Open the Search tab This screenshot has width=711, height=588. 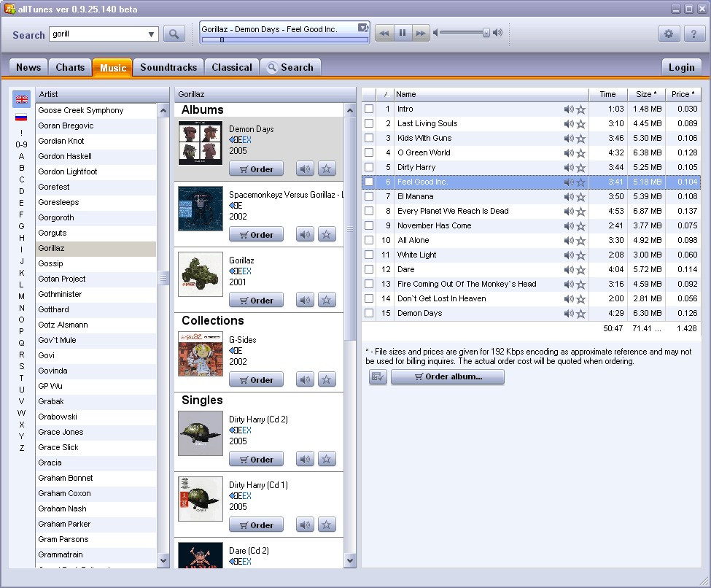[x=291, y=68]
